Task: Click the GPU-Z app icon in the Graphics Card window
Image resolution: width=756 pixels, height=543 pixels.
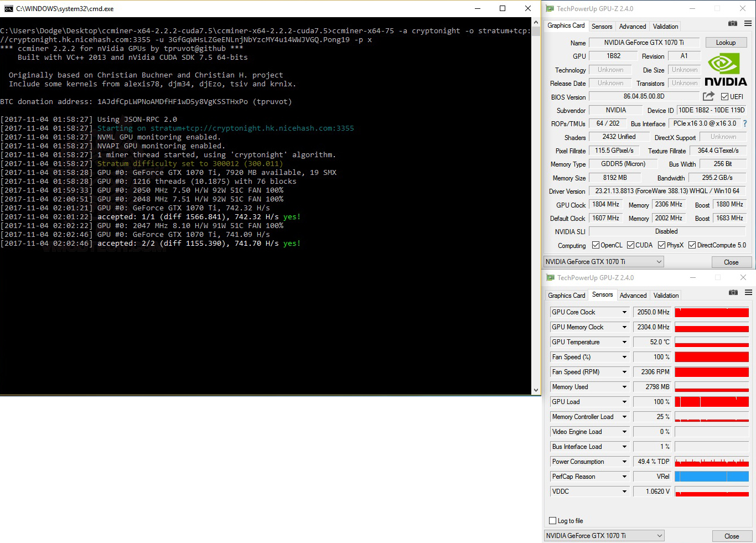Action: click(x=550, y=8)
